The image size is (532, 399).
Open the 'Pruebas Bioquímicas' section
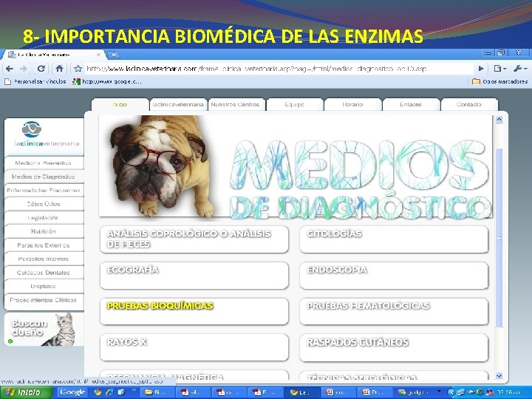[x=194, y=312]
